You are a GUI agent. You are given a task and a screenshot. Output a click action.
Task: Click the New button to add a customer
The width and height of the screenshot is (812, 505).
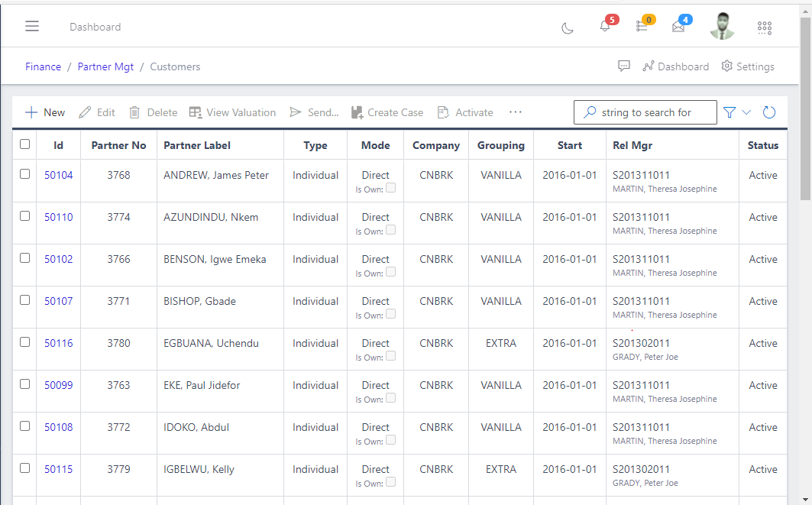[x=45, y=112]
